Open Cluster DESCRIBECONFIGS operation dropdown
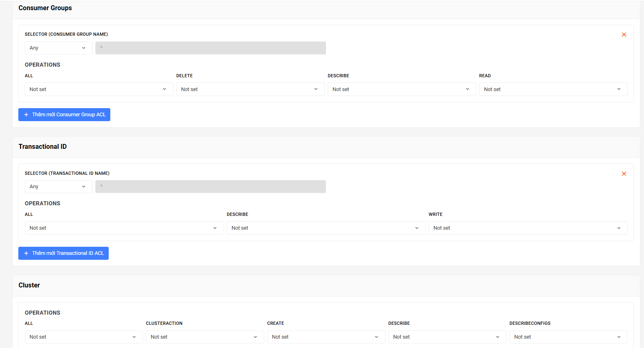644x348 pixels. point(568,337)
